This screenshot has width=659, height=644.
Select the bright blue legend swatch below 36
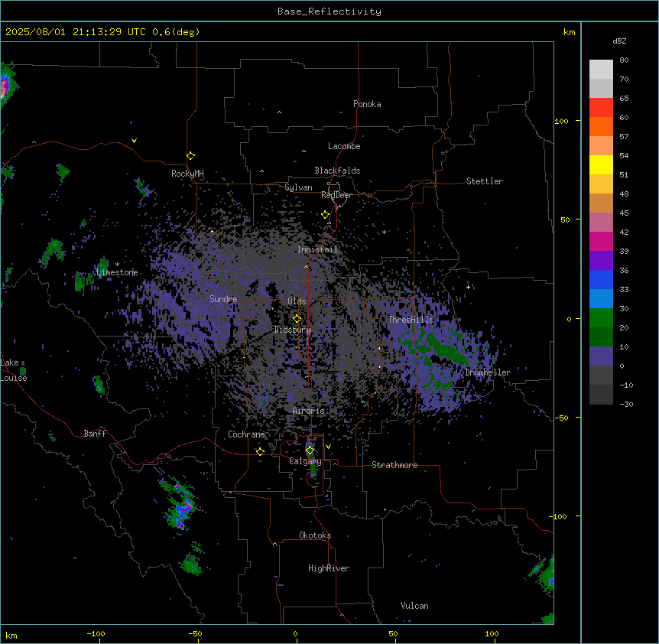tap(601, 279)
